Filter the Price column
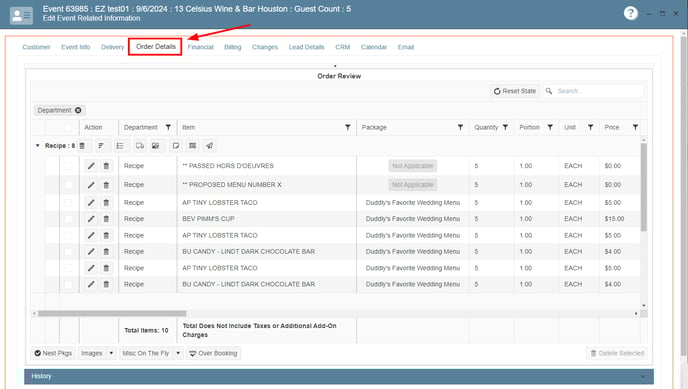 click(635, 127)
